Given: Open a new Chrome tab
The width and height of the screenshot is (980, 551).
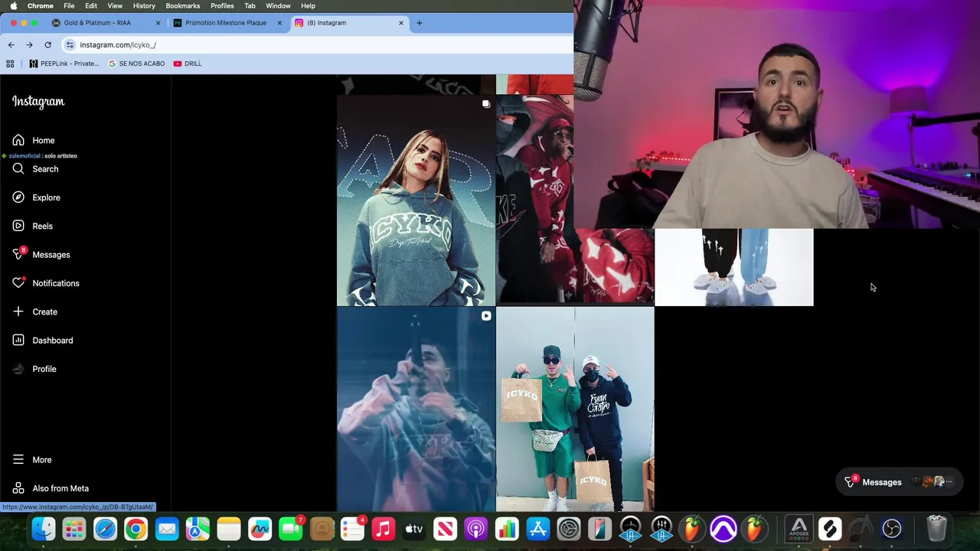Looking at the screenshot, I should pyautogui.click(x=419, y=23).
